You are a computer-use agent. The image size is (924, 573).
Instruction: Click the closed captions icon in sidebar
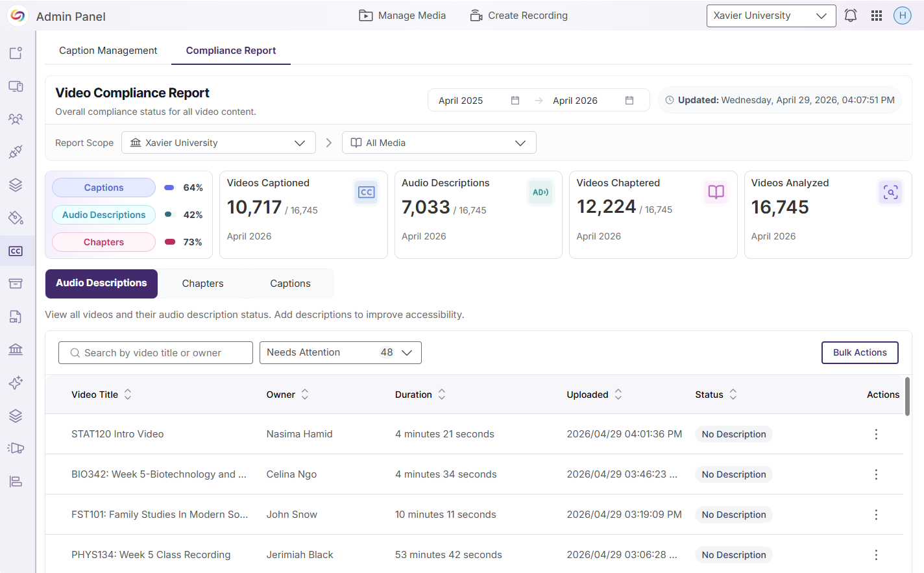[16, 251]
